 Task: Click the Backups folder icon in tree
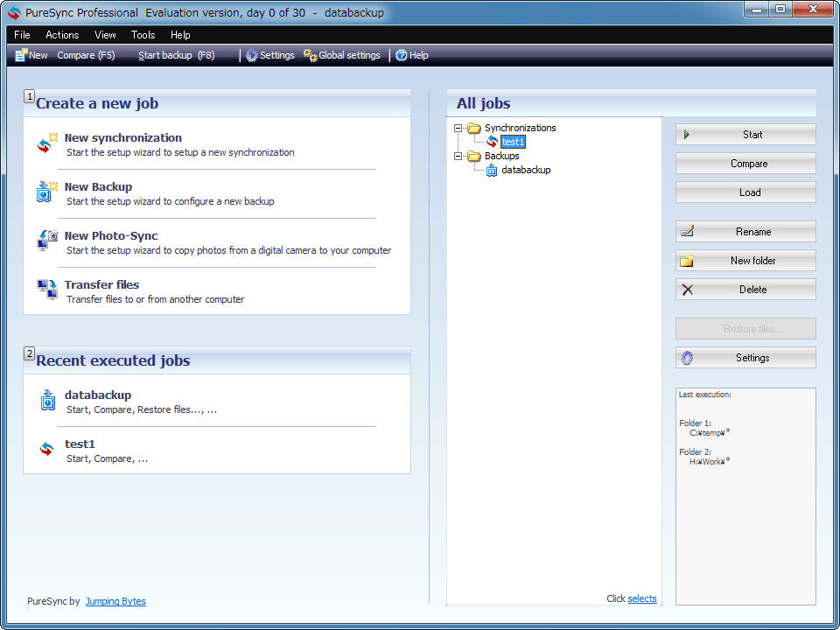click(473, 156)
